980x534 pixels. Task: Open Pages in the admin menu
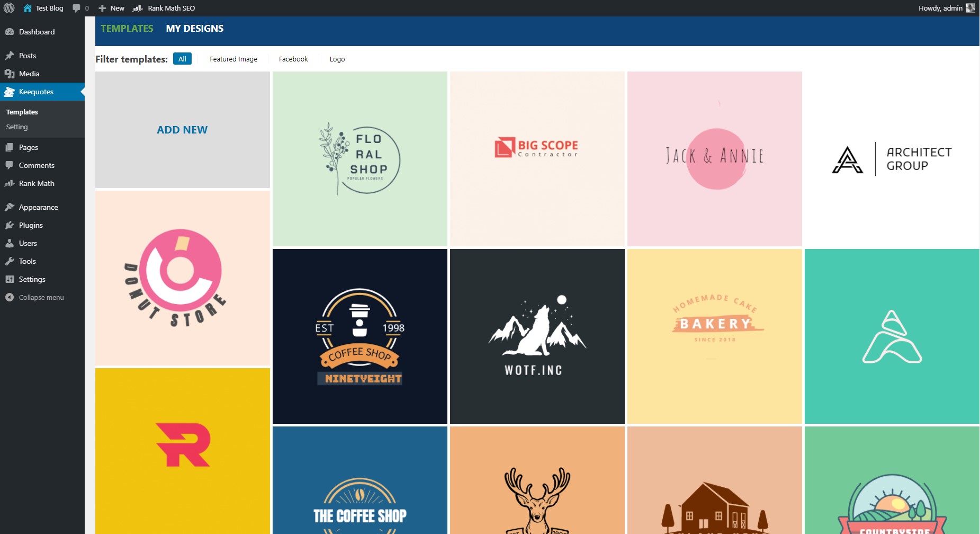point(42,147)
